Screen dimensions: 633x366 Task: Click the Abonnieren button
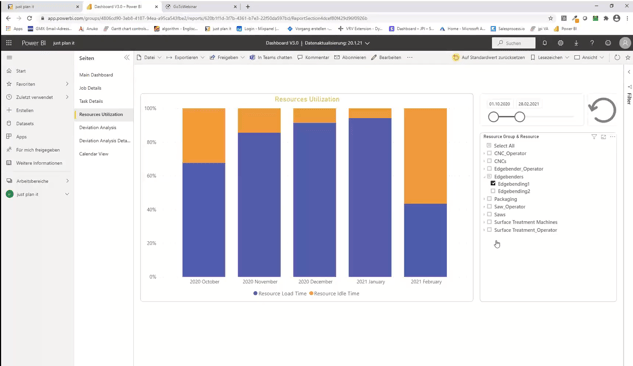pos(350,57)
